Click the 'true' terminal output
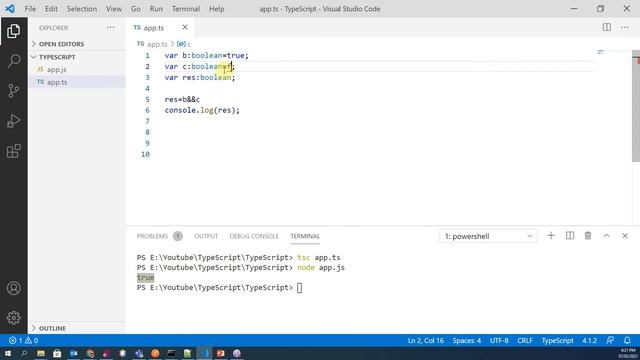The image size is (640, 360). point(145,278)
